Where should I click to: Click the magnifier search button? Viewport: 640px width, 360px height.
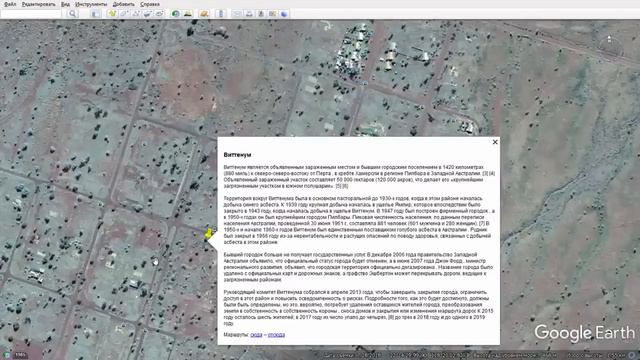pyautogui.click(x=73, y=13)
